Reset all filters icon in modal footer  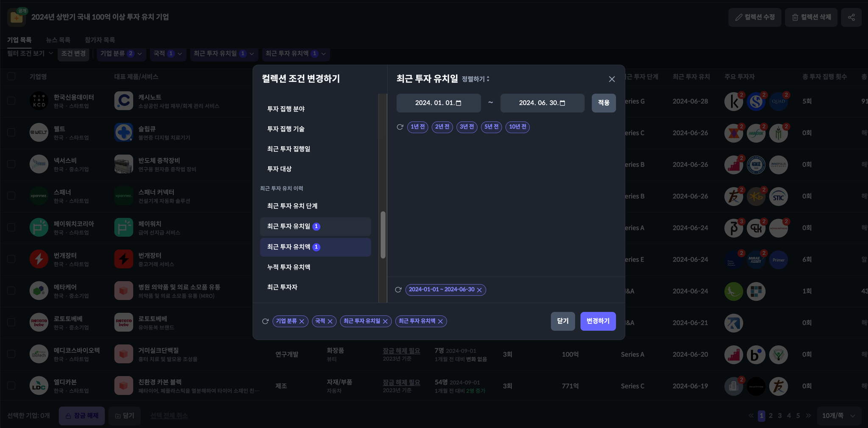(x=265, y=322)
